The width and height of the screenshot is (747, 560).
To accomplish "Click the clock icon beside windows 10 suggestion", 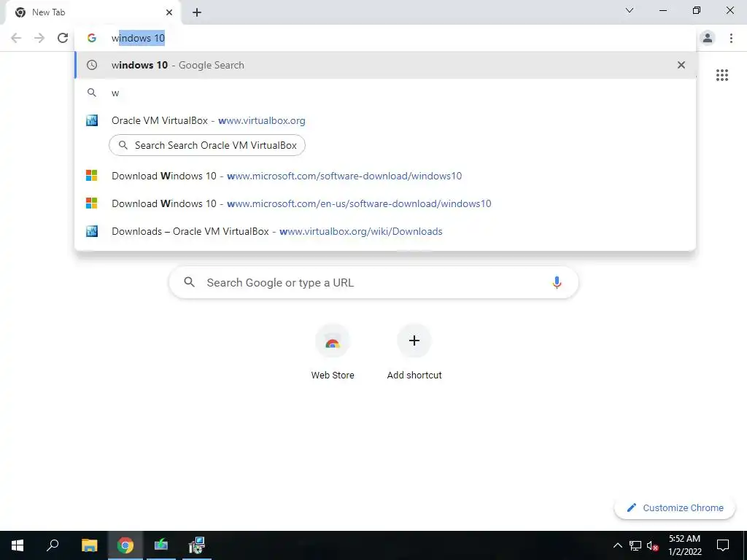I will coord(92,65).
